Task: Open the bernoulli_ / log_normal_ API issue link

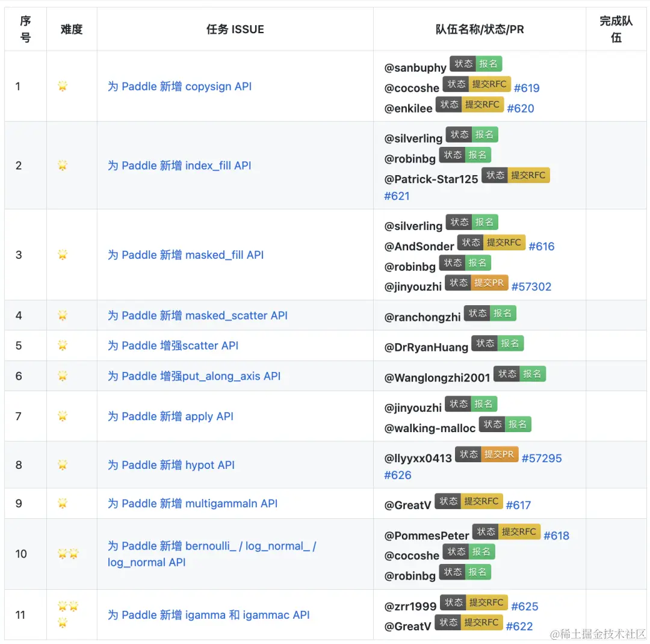Action: [212, 554]
